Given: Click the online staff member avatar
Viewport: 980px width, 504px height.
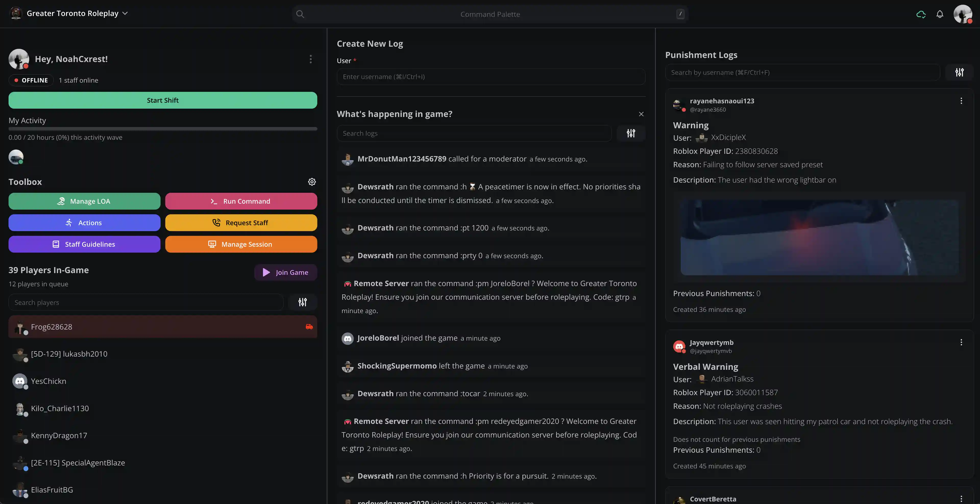Looking at the screenshot, I should [x=16, y=157].
